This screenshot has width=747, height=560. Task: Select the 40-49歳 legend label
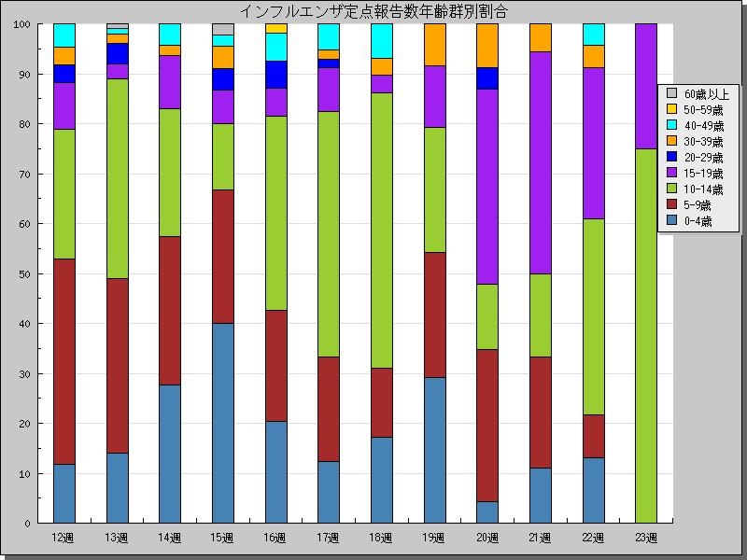[704, 126]
